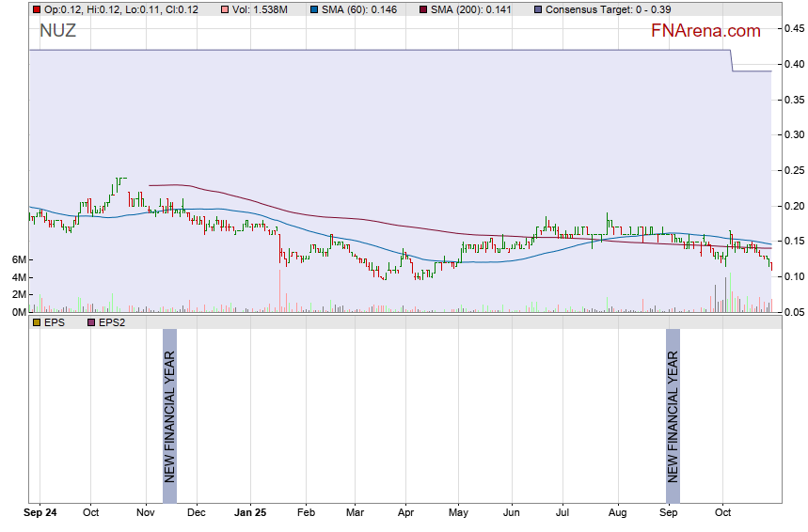Click the Jul date axis label
This screenshot has height=532, width=808.
[563, 513]
